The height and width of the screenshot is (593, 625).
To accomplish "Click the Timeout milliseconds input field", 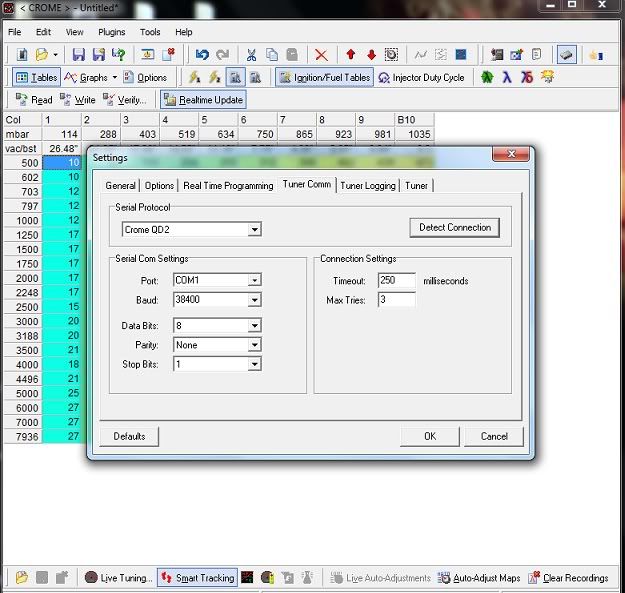I will tap(397, 281).
